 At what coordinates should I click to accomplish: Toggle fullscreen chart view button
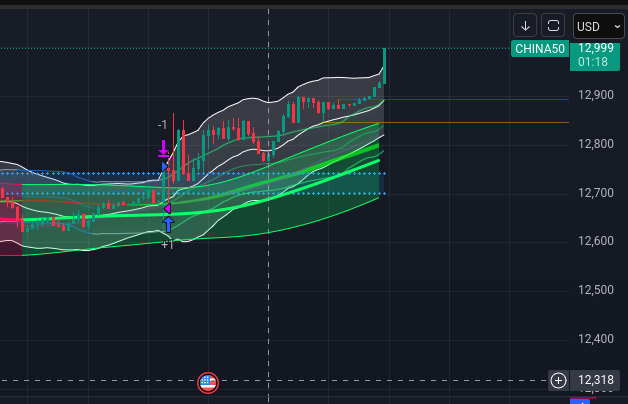(553, 26)
